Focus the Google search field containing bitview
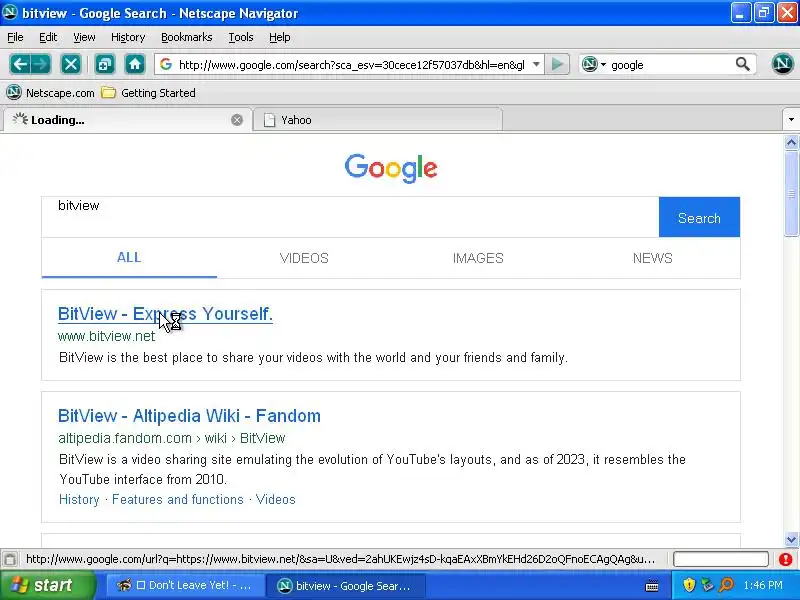The width and height of the screenshot is (800, 600). tap(350, 217)
